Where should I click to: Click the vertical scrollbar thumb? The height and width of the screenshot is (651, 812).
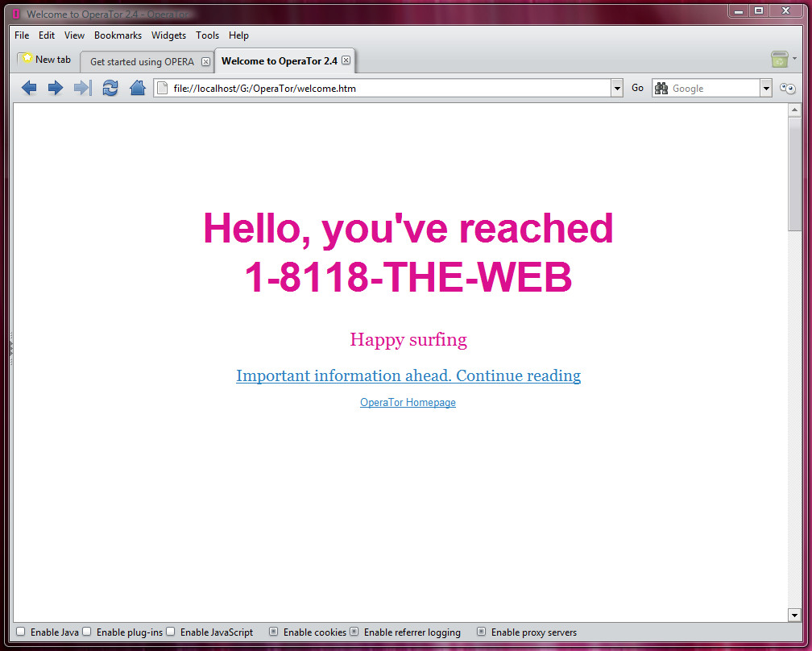point(794,174)
